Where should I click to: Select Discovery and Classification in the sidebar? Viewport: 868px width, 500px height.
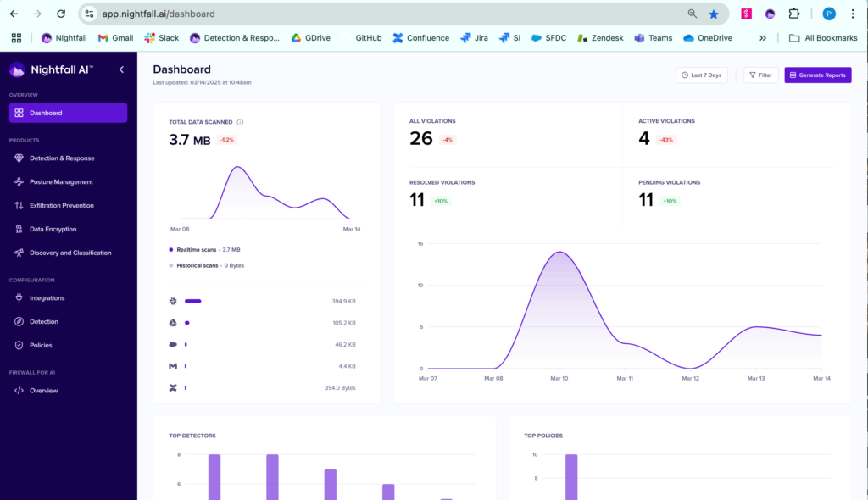tap(70, 253)
